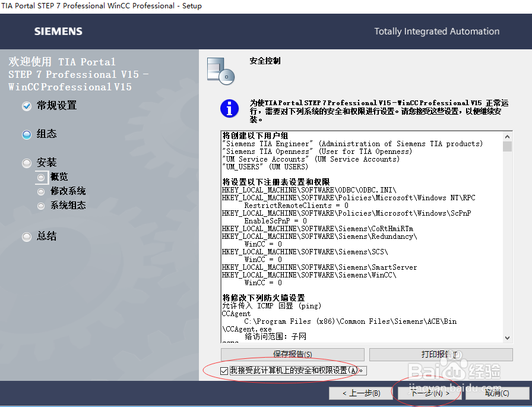
Task: Click the "UM Service Accounts" line
Action: 311,159
